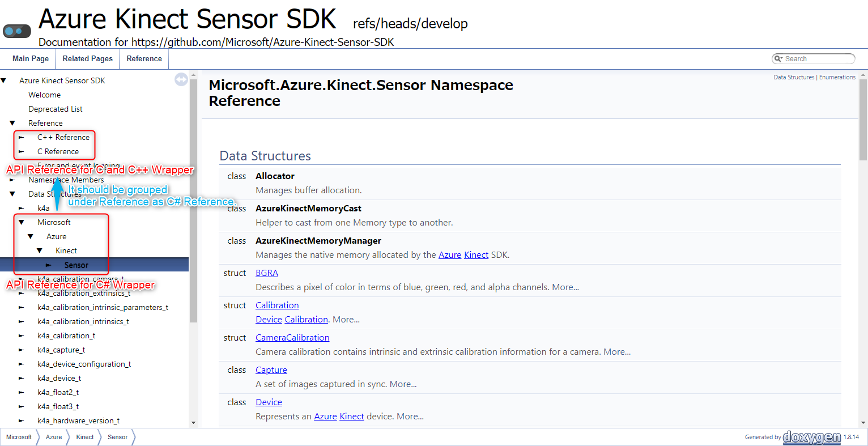Open the Capture class page
The width and height of the screenshot is (868, 446).
271,369
